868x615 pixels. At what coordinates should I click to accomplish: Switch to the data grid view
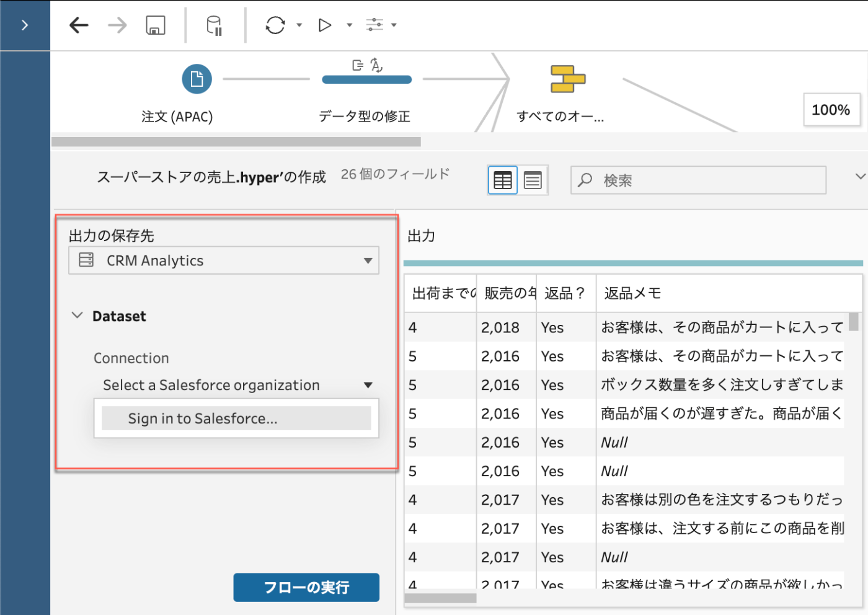coord(503,180)
